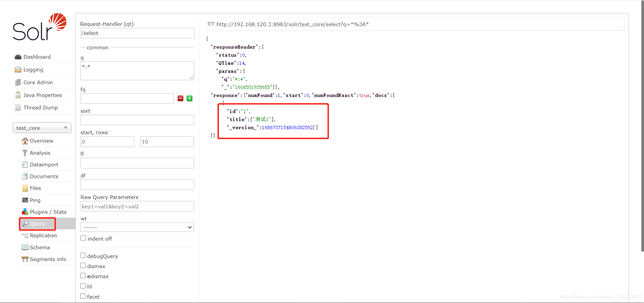Open Logging in the main menu
Viewport: 644px width, 303px height.
pos(33,70)
